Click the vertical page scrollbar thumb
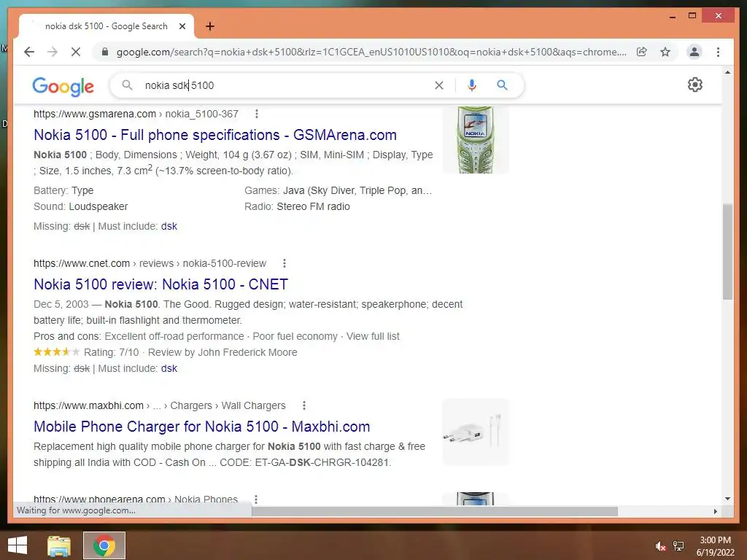 (x=727, y=252)
